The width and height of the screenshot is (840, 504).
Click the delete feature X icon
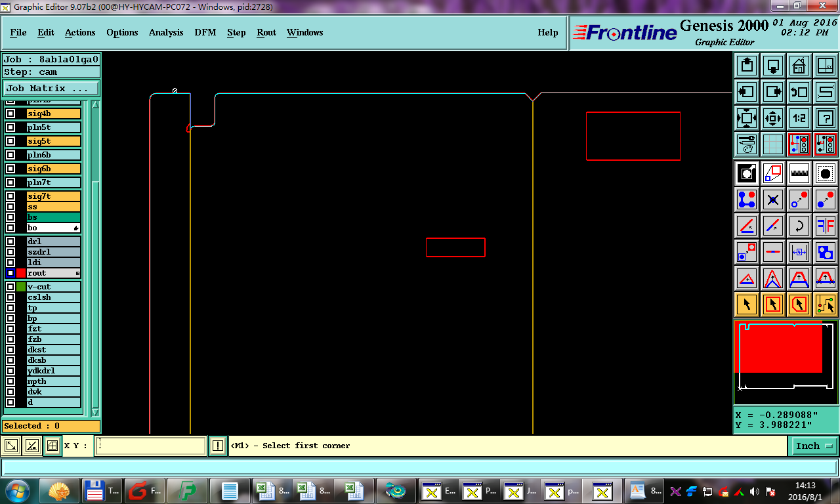point(773,199)
